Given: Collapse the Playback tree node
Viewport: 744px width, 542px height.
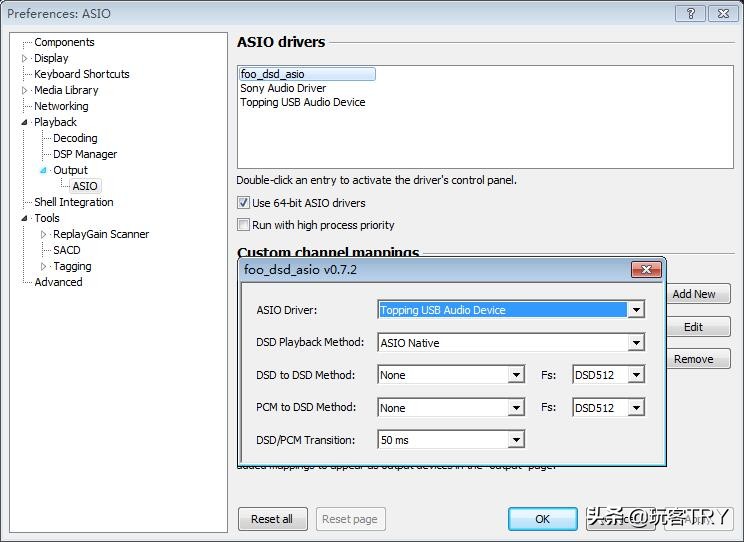Looking at the screenshot, I should point(25,122).
